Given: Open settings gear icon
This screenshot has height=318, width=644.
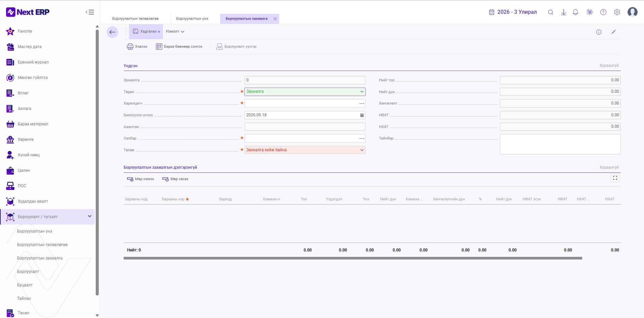Looking at the screenshot, I should [x=617, y=12].
